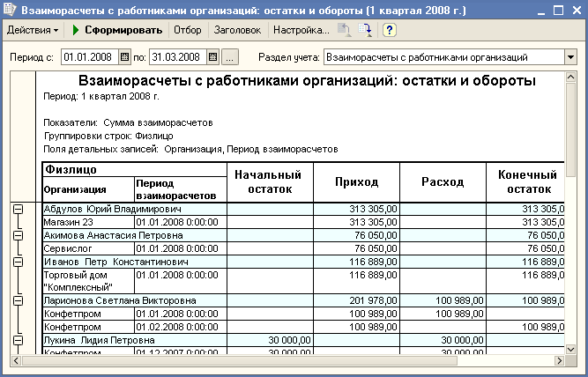Collapse the Абдулов Юрий Владимирович group

(x=17, y=209)
